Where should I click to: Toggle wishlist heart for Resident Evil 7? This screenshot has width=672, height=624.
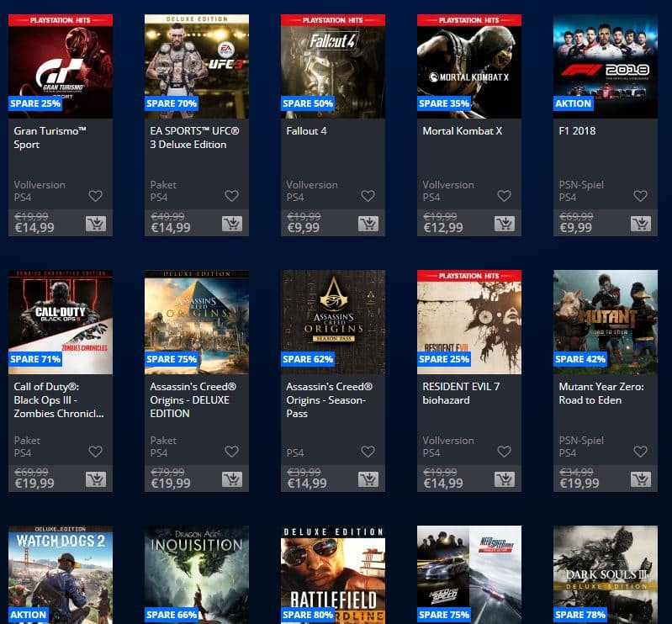[x=505, y=452]
